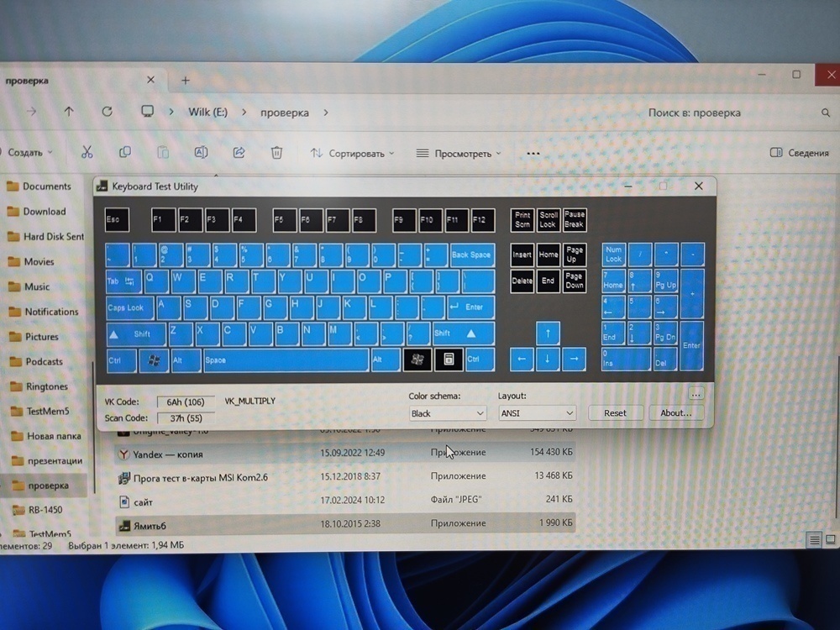Open the details pane via Сведения icon
The height and width of the screenshot is (630, 840).
click(794, 152)
